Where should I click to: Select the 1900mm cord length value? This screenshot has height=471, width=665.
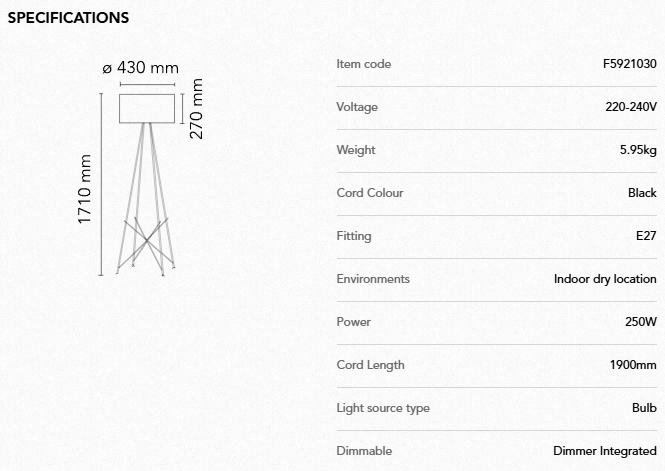tap(633, 365)
